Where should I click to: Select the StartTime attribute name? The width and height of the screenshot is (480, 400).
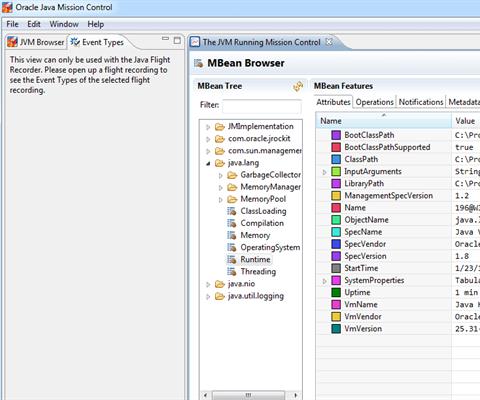tap(361, 268)
